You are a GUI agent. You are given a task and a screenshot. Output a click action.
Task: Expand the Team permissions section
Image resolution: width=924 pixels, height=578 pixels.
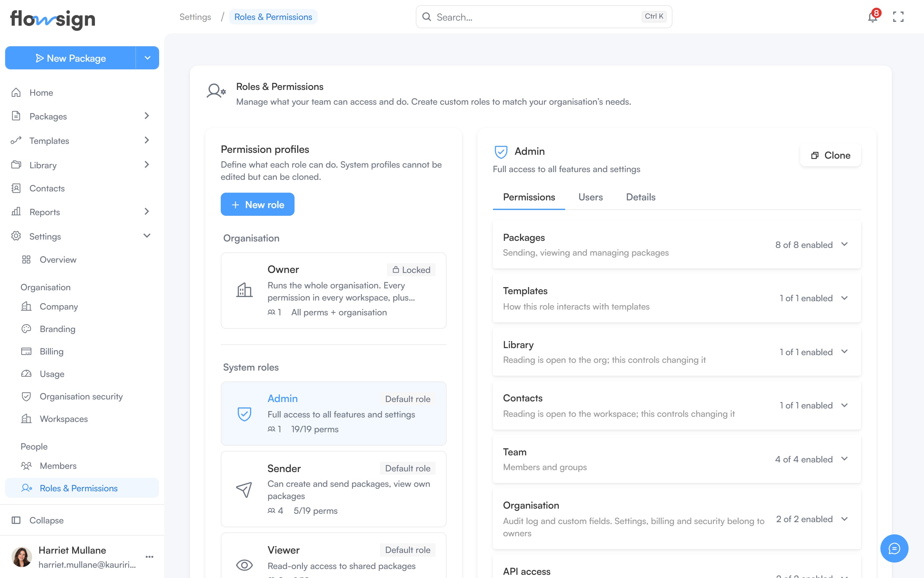tap(844, 459)
